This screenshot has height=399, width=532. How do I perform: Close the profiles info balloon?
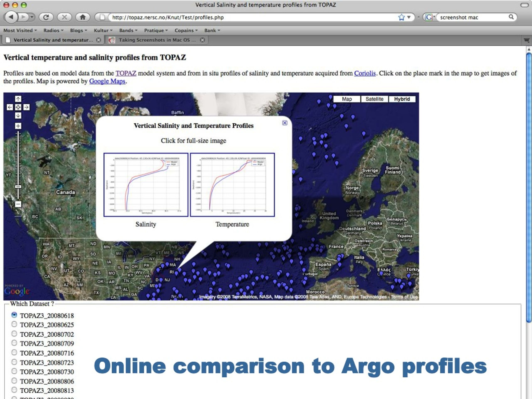click(284, 123)
